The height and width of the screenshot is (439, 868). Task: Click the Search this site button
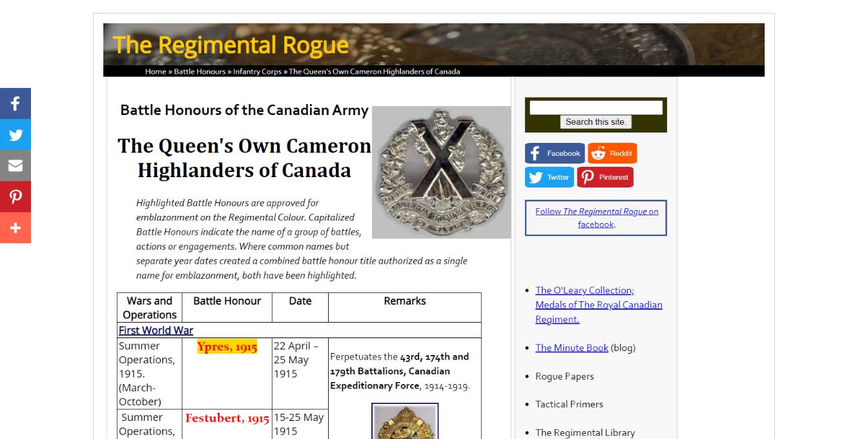[x=596, y=122]
